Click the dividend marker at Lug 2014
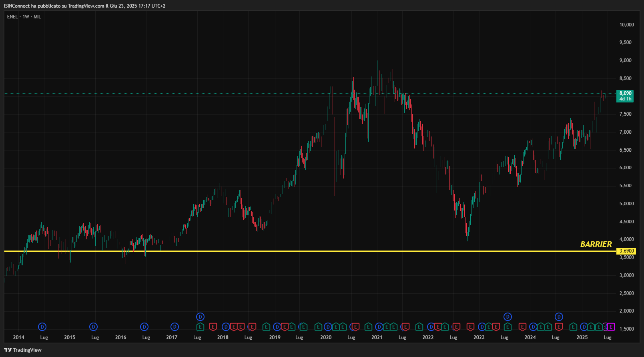644x357 pixels. (42, 327)
